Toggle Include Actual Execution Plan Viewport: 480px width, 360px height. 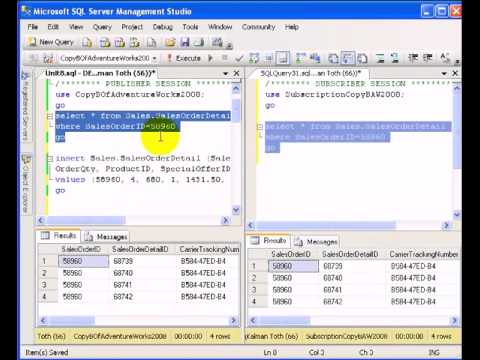click(301, 58)
